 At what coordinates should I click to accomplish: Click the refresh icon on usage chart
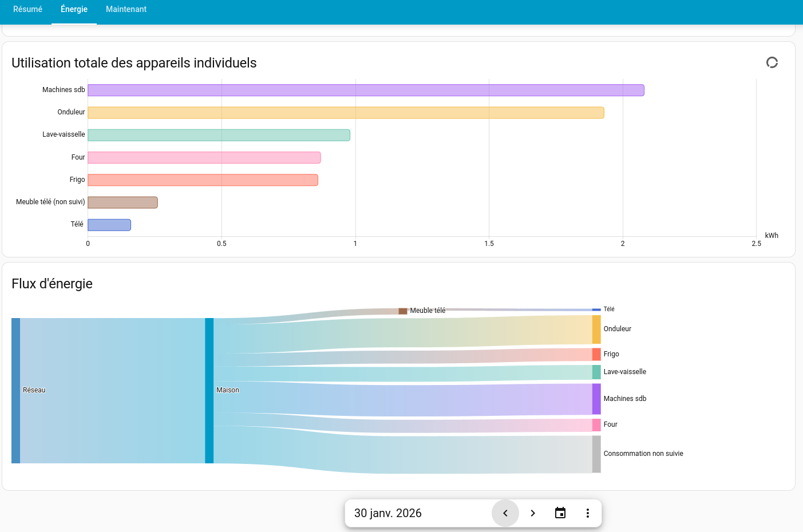click(x=772, y=61)
